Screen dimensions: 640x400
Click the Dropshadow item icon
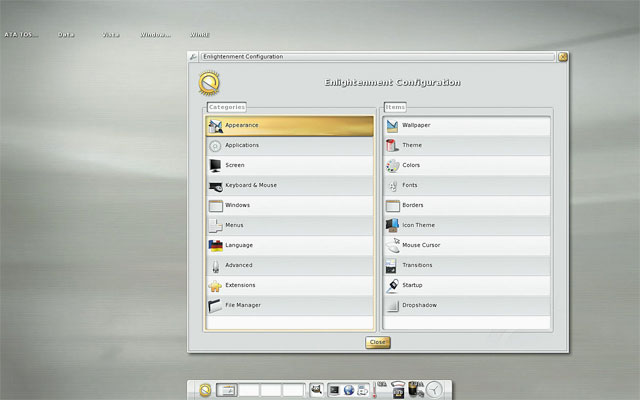pyautogui.click(x=392, y=306)
